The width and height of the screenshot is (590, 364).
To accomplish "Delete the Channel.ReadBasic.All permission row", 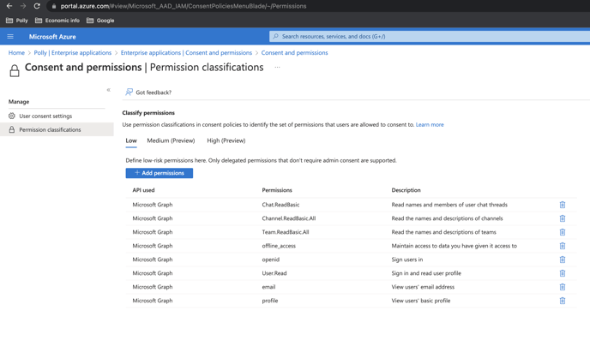I will tap(563, 218).
